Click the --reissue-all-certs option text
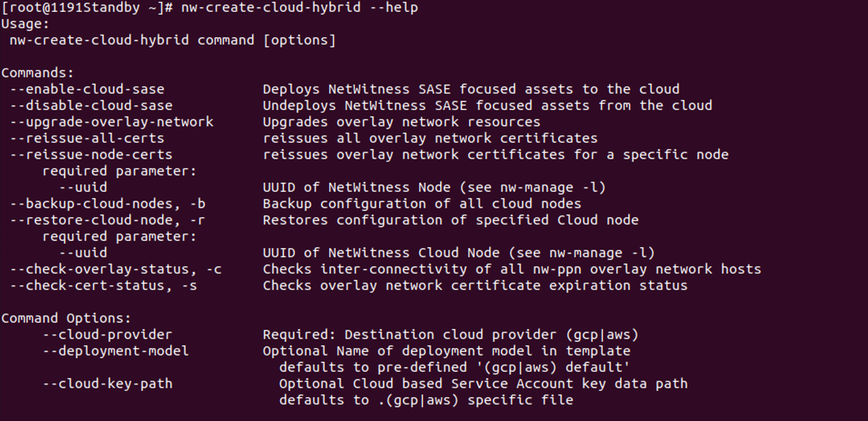 tap(87, 139)
